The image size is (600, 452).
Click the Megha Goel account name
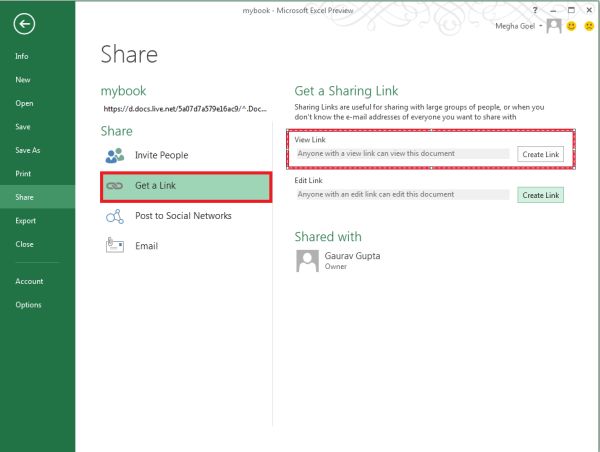(515, 26)
